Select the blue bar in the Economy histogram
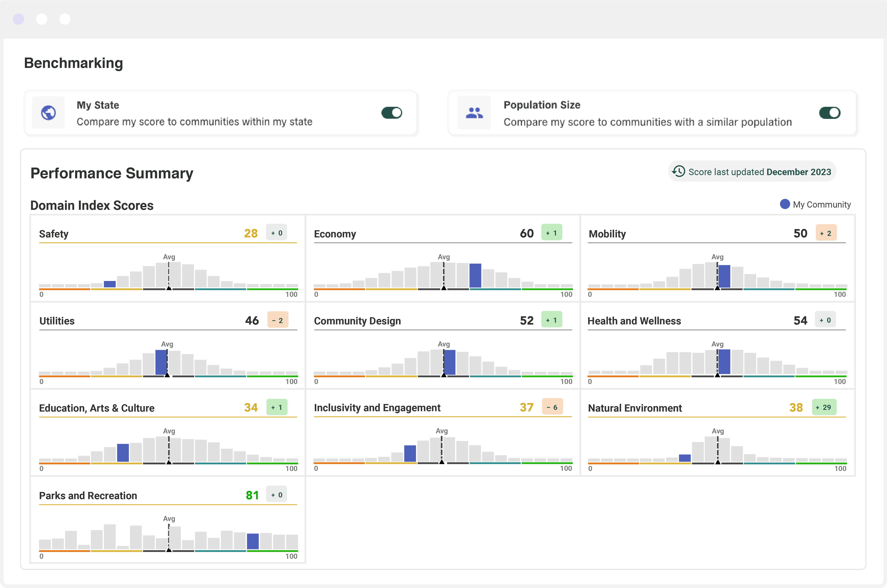887x588 pixels. coord(475,276)
